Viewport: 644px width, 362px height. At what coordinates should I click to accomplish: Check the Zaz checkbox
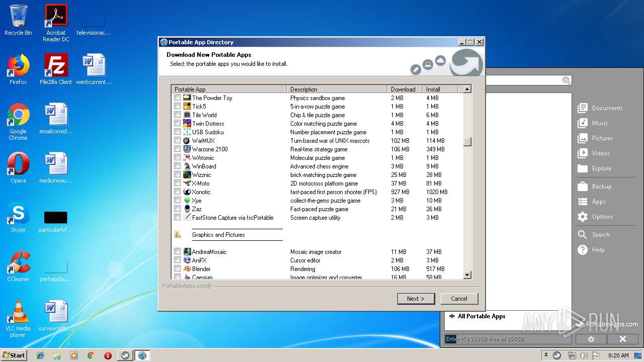[177, 209]
